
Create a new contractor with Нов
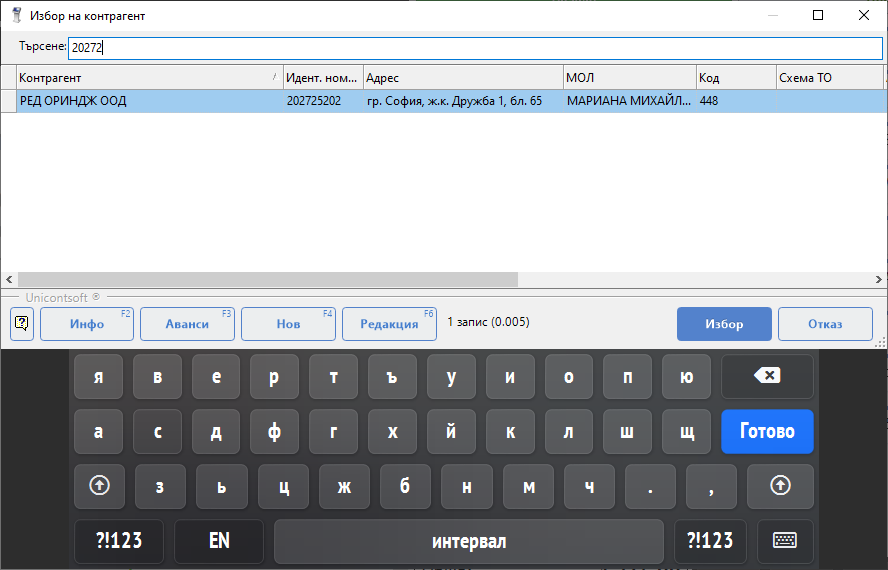(288, 324)
